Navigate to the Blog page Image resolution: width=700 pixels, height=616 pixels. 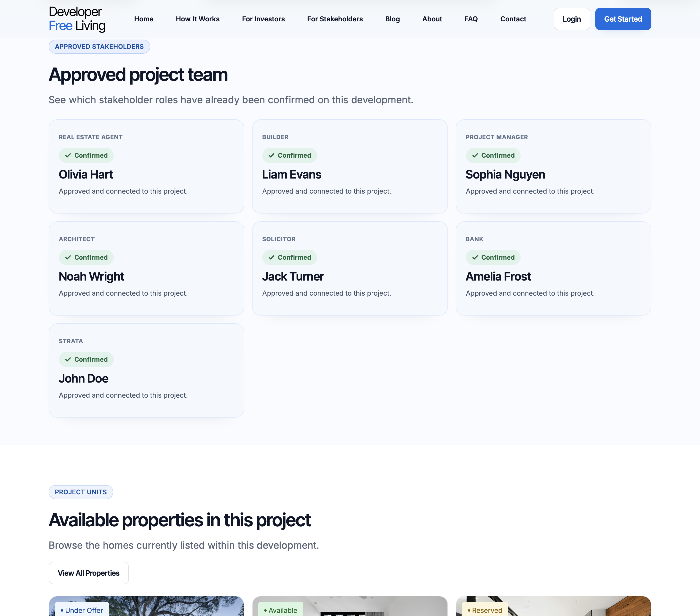pos(392,19)
